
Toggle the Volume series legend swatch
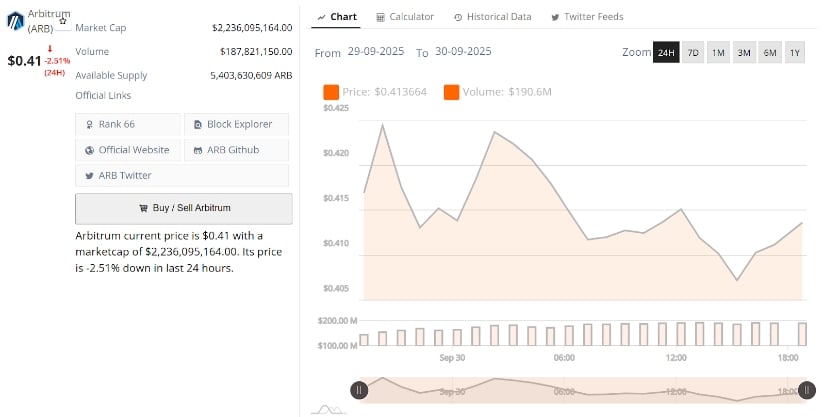(451, 93)
